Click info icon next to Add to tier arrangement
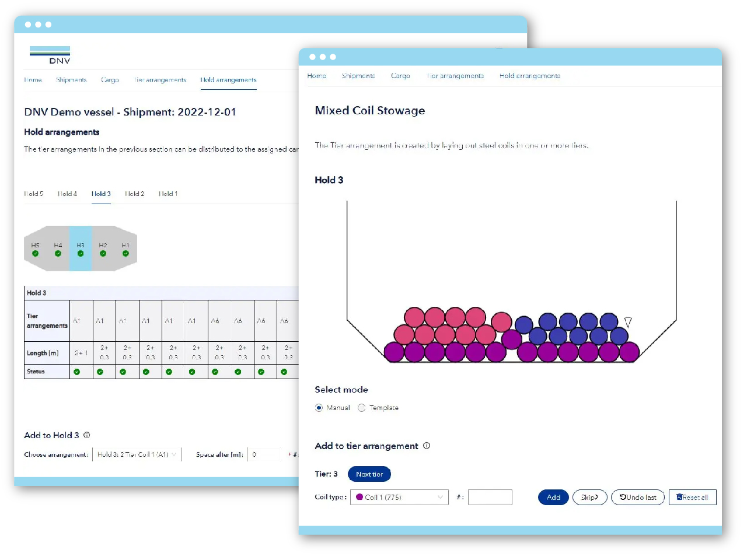This screenshot has width=747, height=560. coord(427,446)
